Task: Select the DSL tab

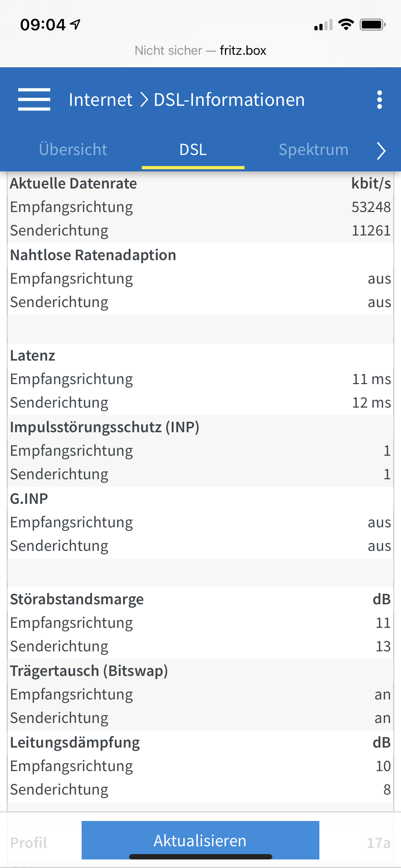Action: pyautogui.click(x=193, y=150)
